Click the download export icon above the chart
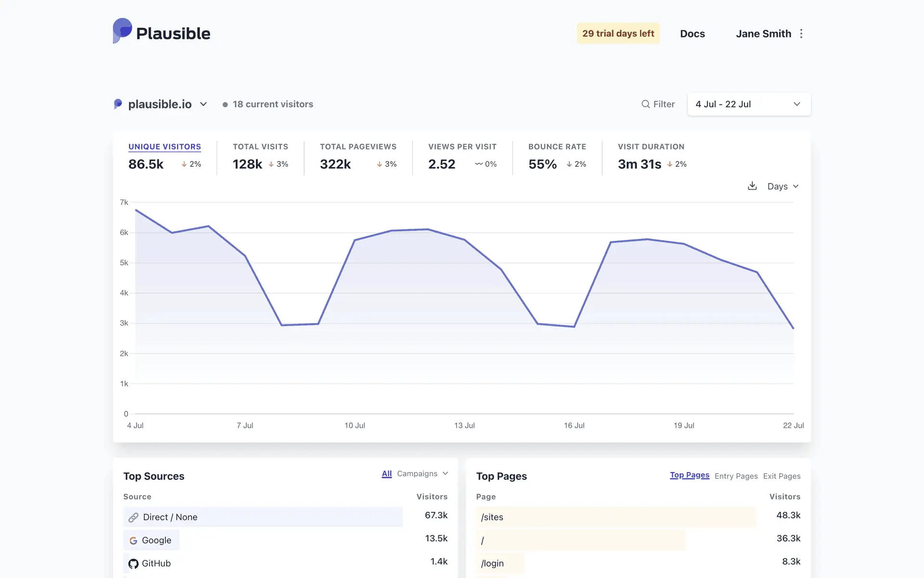 pyautogui.click(x=752, y=186)
